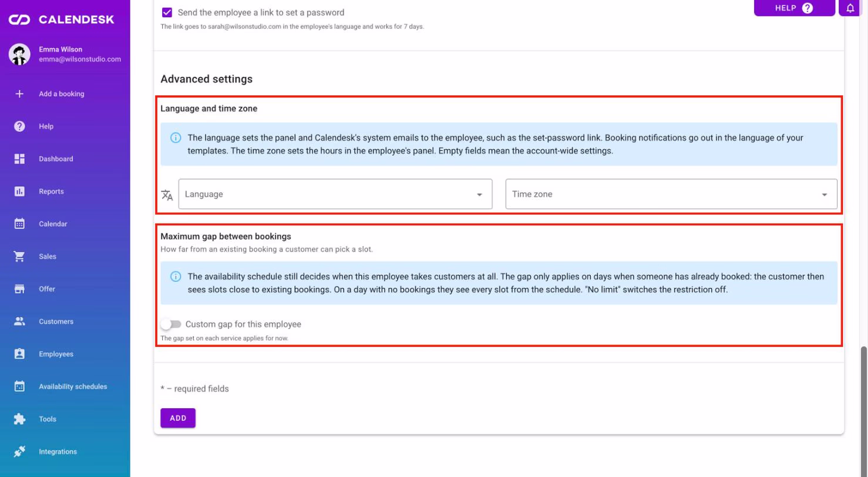868x477 pixels.
Task: Click the Employees badge icon
Action: point(19,354)
